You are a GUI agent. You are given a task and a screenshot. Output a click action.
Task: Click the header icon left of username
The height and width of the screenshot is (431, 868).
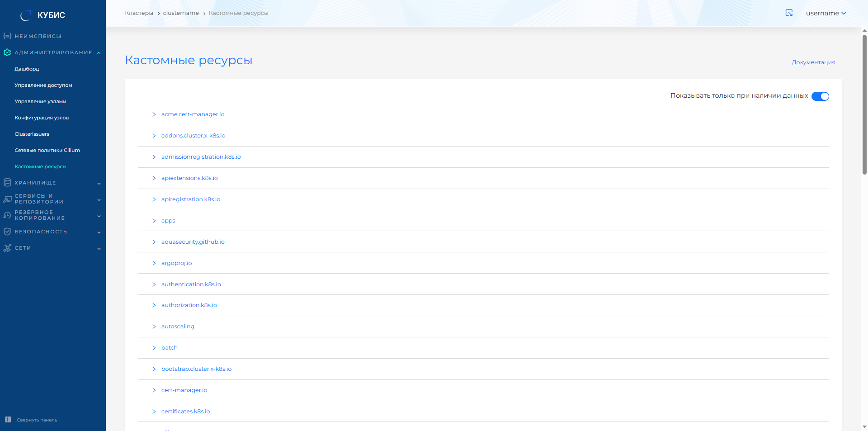click(789, 13)
